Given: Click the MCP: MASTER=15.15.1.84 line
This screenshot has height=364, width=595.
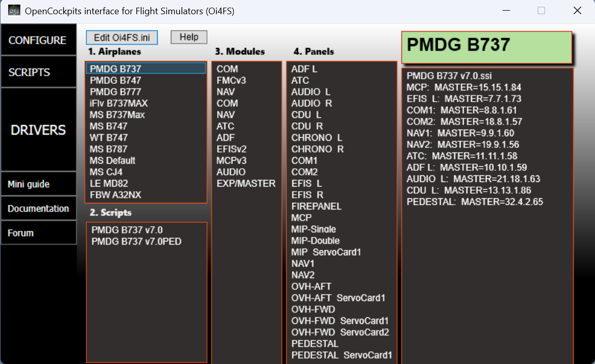Looking at the screenshot, I should pos(464,87).
